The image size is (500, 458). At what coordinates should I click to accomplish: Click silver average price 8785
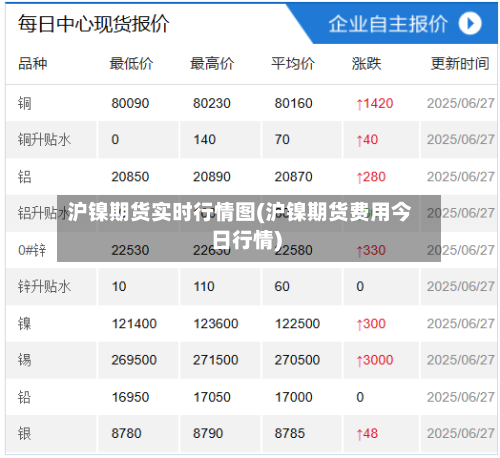click(x=290, y=434)
